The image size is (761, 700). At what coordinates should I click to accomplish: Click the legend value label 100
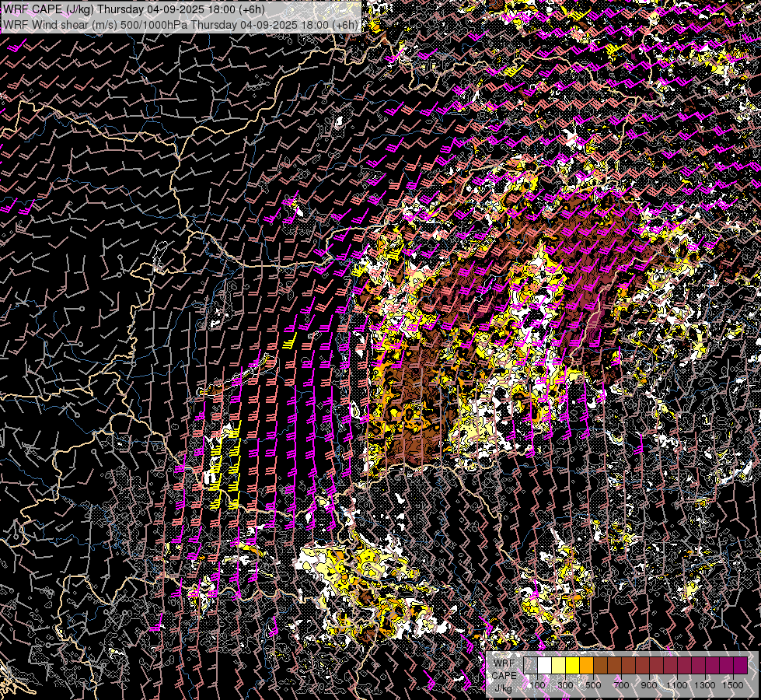pyautogui.click(x=537, y=685)
